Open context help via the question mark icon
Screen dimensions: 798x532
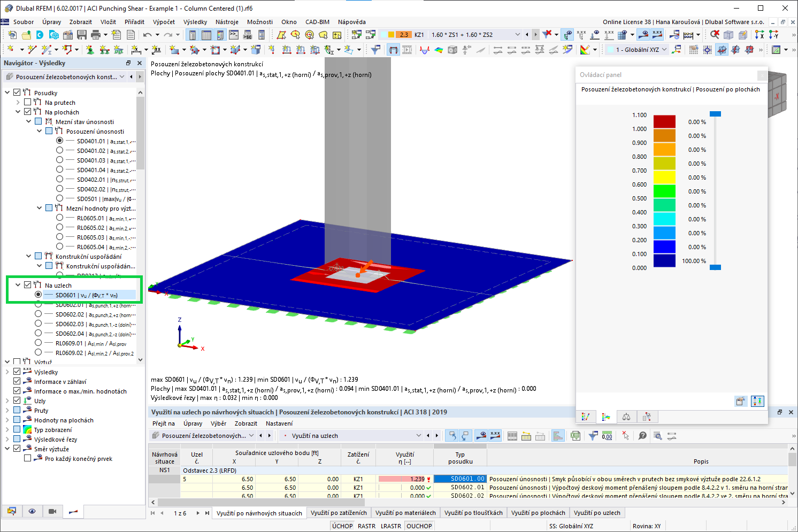(642, 436)
